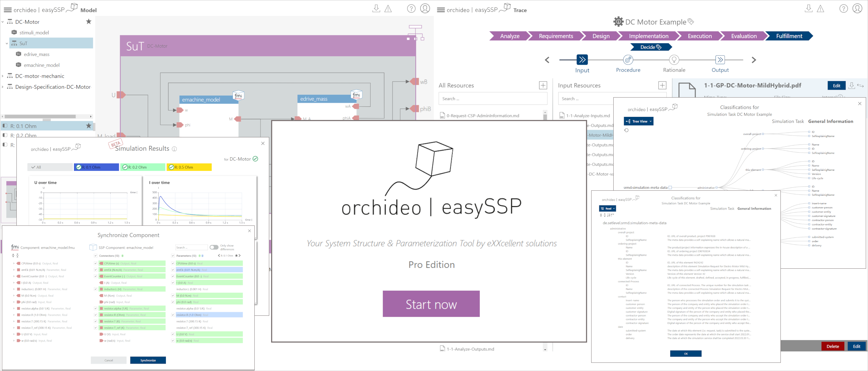The height and width of the screenshot is (371, 868).
Task: Open hamburger menu in Trace window
Action: [x=441, y=10]
